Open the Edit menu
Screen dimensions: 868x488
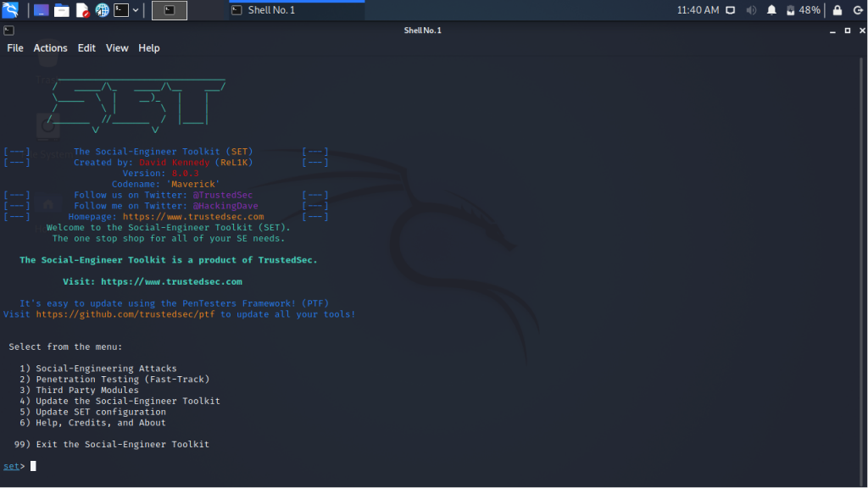[x=86, y=48]
